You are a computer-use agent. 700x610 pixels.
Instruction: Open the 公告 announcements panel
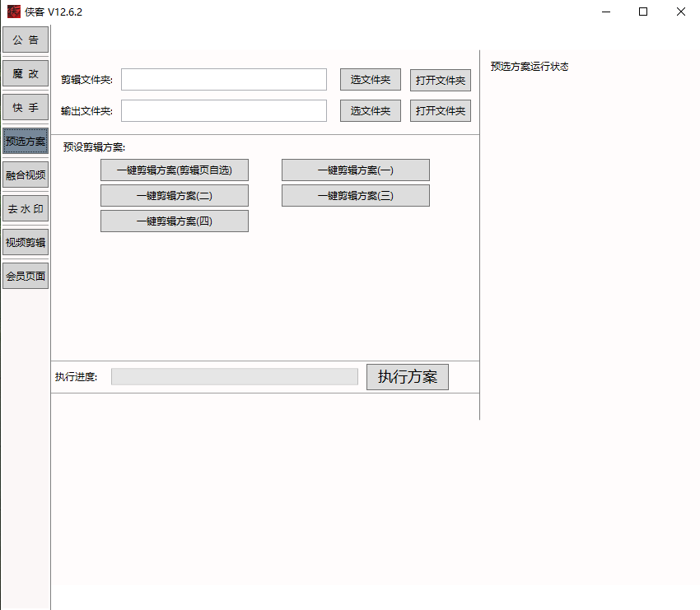coord(26,39)
